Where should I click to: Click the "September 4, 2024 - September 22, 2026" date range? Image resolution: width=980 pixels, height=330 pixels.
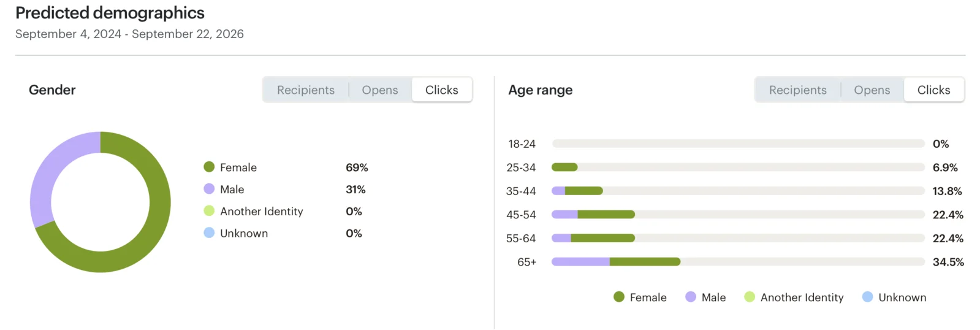point(129,34)
